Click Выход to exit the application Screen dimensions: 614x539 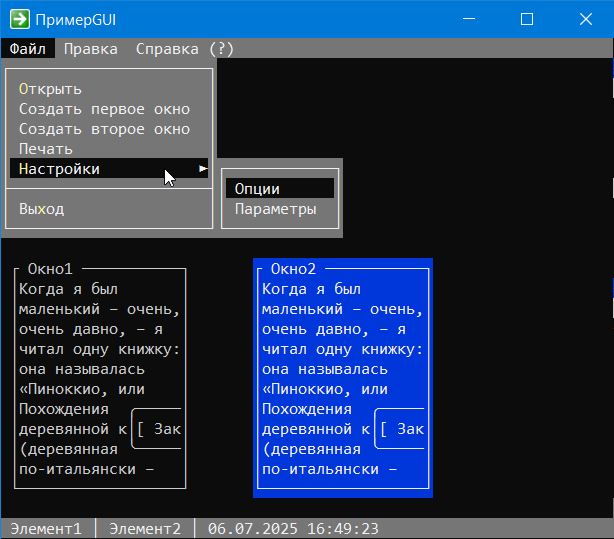(x=41, y=209)
